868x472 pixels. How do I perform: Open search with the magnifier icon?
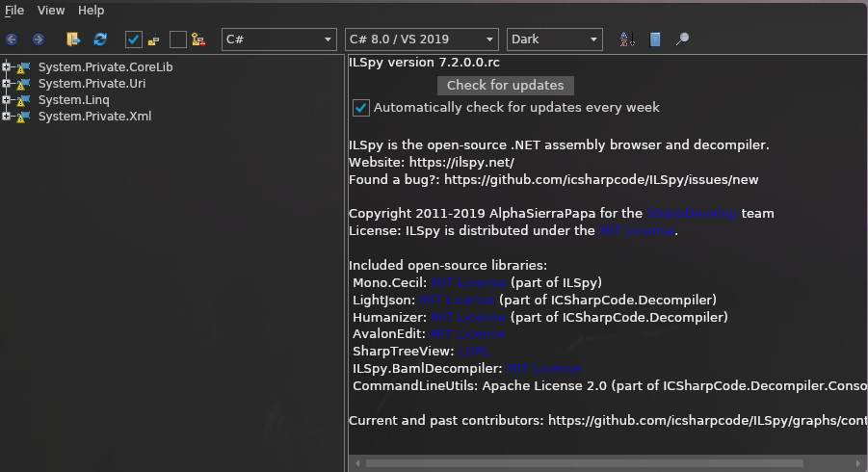click(683, 39)
